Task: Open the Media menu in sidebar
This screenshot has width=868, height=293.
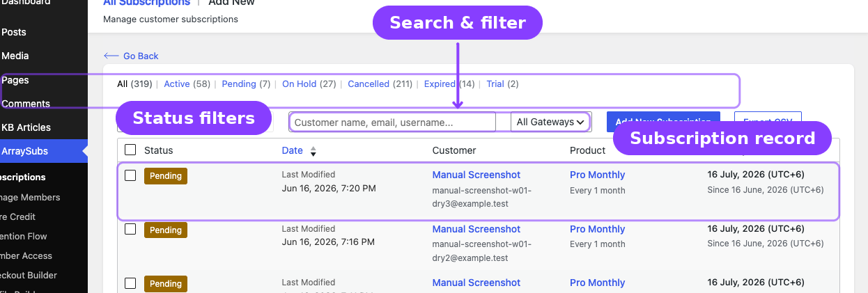Action: [x=15, y=56]
